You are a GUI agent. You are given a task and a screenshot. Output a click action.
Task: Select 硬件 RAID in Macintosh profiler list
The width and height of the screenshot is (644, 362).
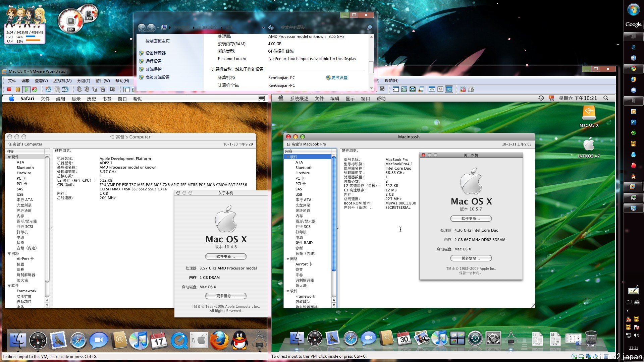pyautogui.click(x=304, y=243)
